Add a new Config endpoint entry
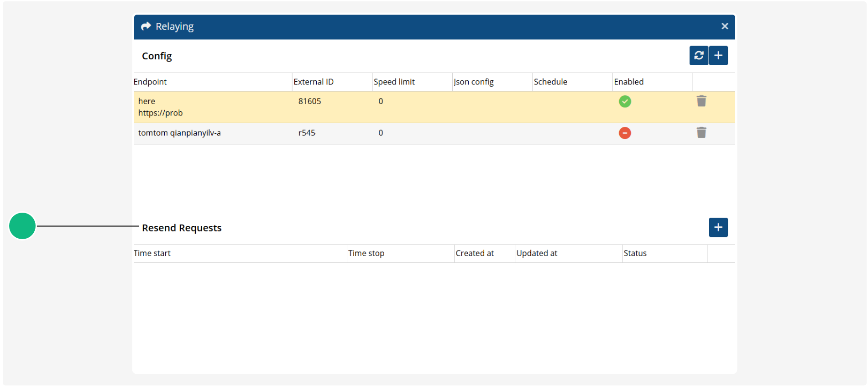The width and height of the screenshot is (868, 387). click(718, 56)
